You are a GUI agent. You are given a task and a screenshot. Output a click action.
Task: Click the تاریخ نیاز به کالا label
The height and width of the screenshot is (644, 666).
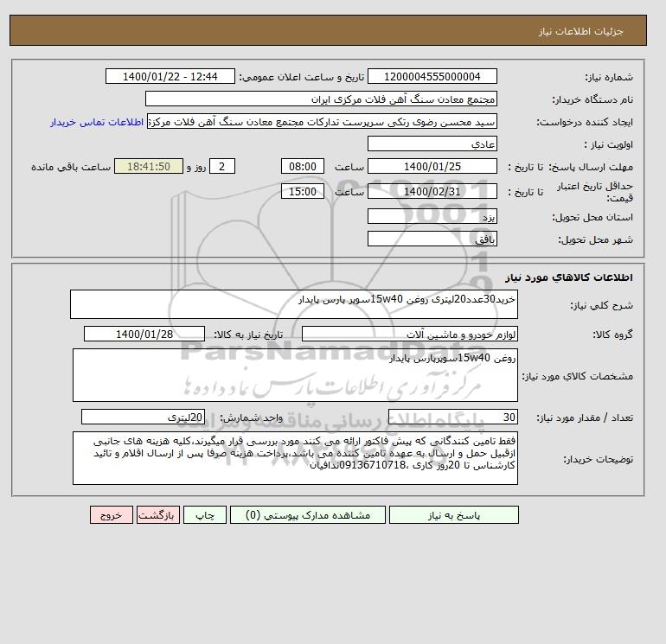(248, 335)
